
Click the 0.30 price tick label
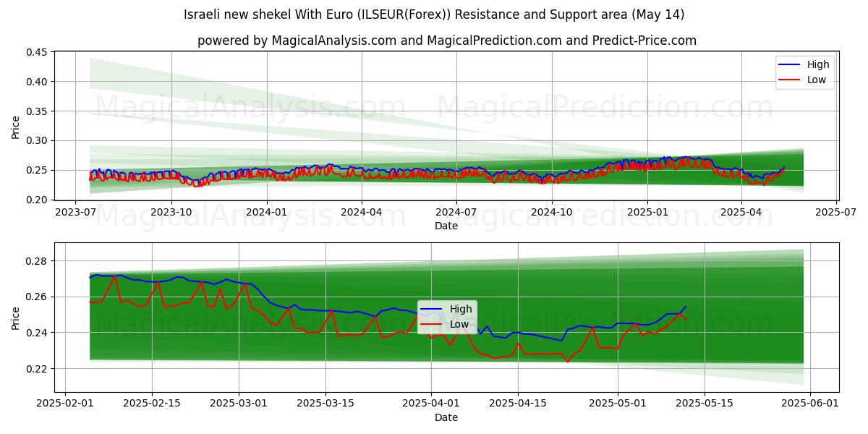tap(37, 141)
